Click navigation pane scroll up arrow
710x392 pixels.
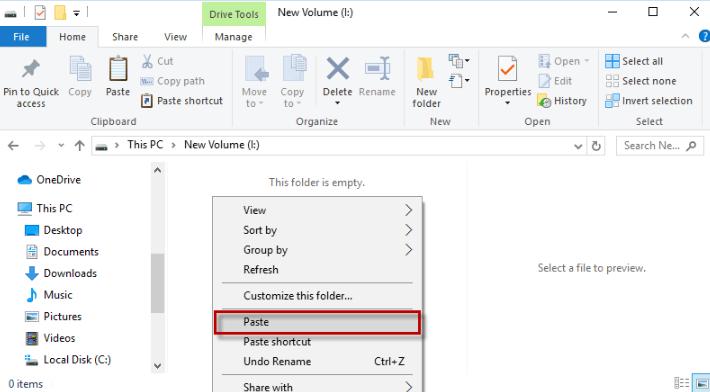(158, 170)
